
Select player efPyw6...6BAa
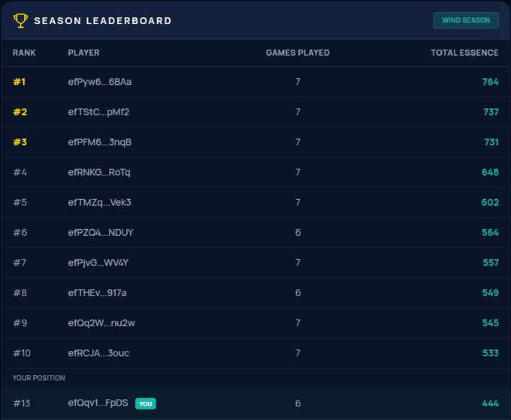coord(100,82)
